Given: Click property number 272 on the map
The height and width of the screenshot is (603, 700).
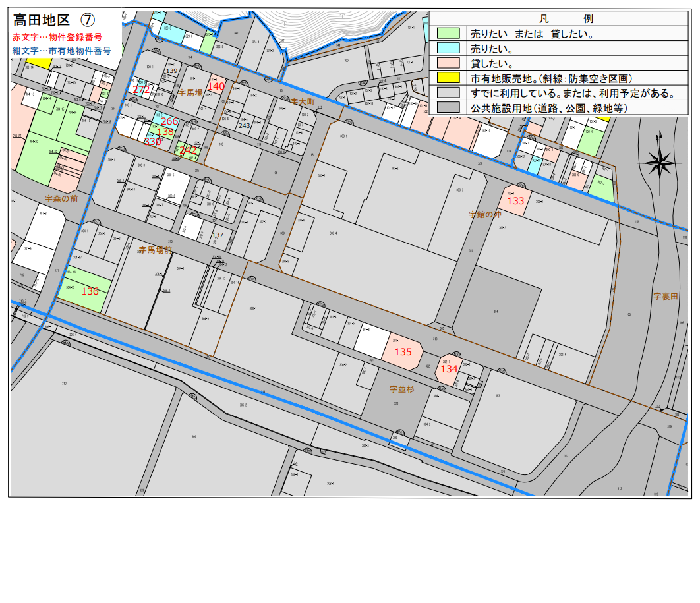Looking at the screenshot, I should (x=141, y=90).
